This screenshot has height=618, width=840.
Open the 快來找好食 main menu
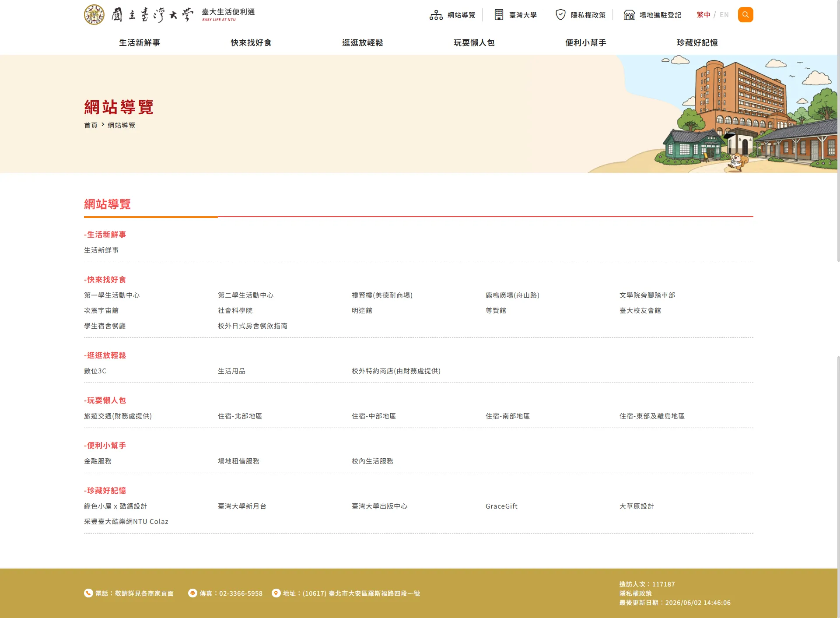(x=251, y=42)
